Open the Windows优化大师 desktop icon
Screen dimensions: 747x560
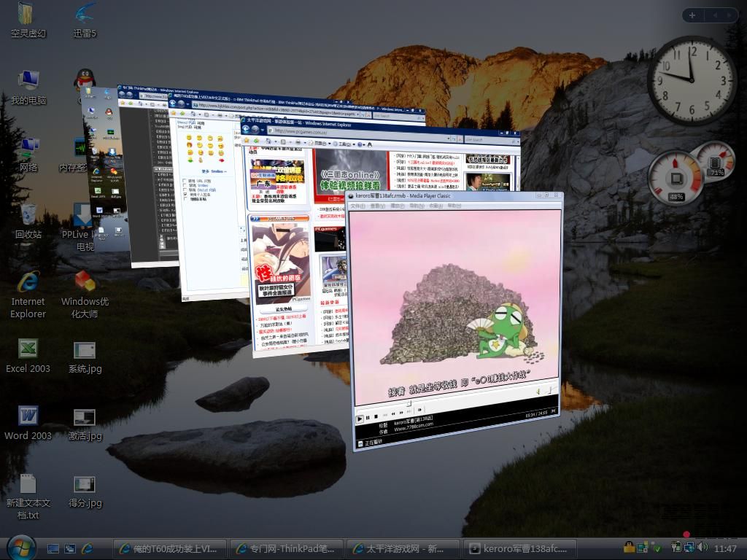[x=85, y=282]
